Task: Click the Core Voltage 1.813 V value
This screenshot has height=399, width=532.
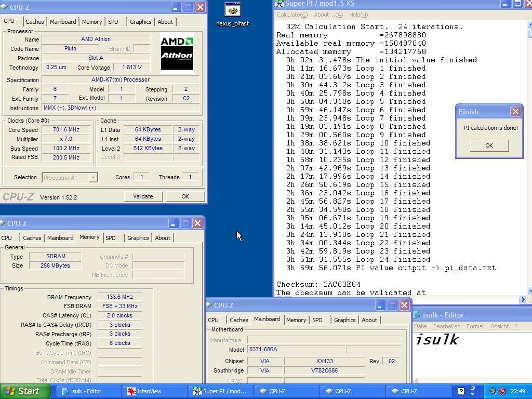Action: coord(132,67)
